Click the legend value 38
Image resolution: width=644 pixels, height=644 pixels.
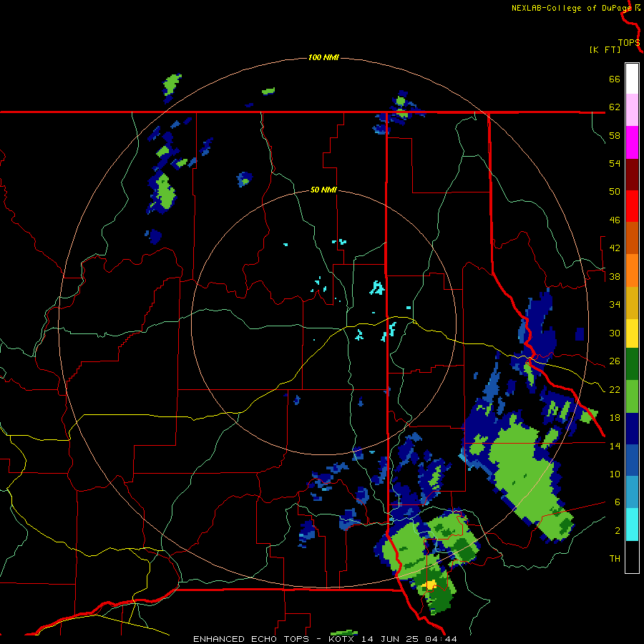pyautogui.click(x=615, y=276)
